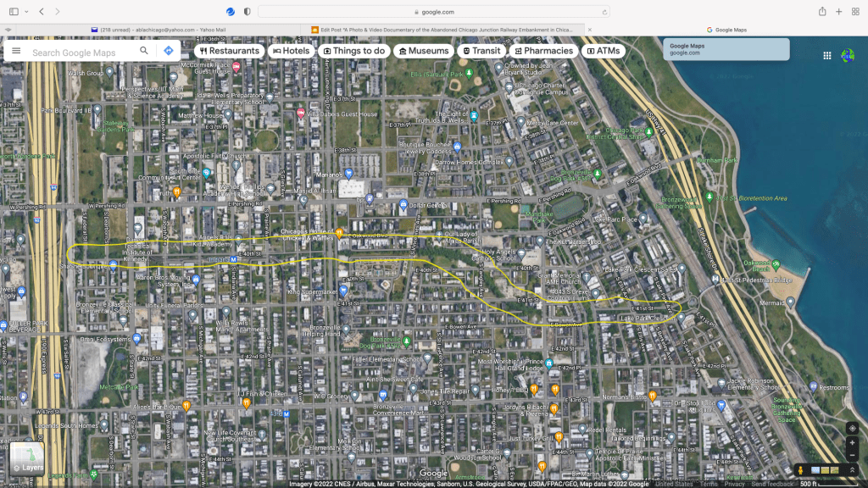The image size is (868, 488).
Task: Open the Google apps grid
Action: [x=826, y=56]
